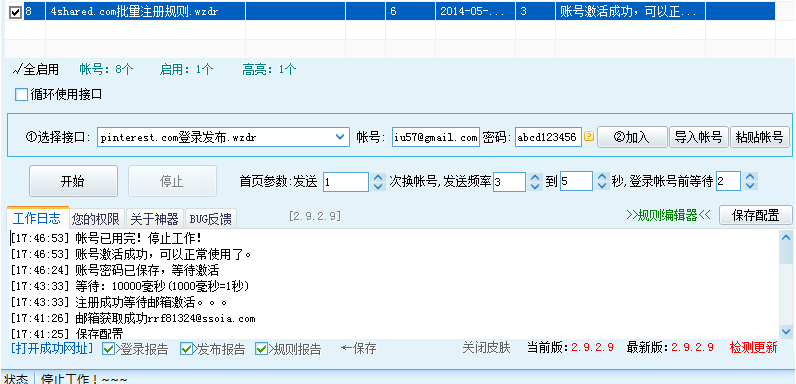The width and height of the screenshot is (796, 384).
Task: Click the 导入帐号 button
Action: click(699, 137)
